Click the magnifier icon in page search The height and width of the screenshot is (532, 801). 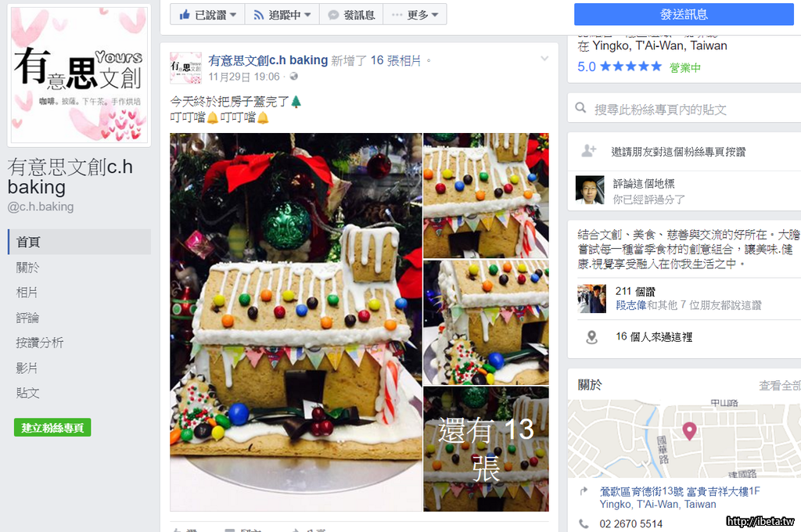[580, 108]
